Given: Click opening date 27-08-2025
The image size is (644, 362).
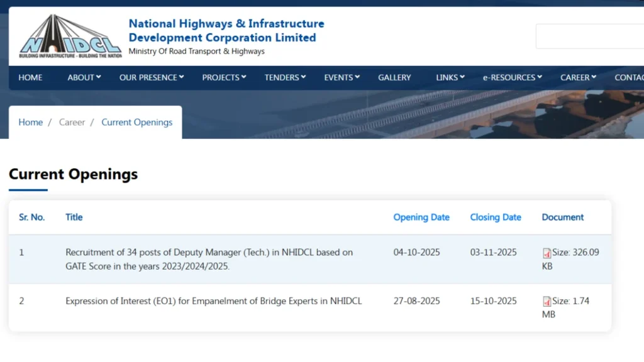Looking at the screenshot, I should click(x=416, y=301).
